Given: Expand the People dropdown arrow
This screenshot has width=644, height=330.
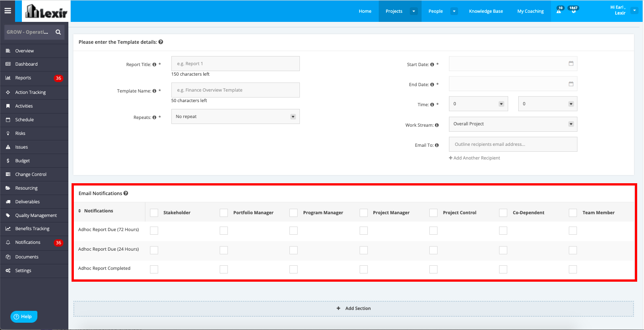Looking at the screenshot, I should tap(454, 11).
